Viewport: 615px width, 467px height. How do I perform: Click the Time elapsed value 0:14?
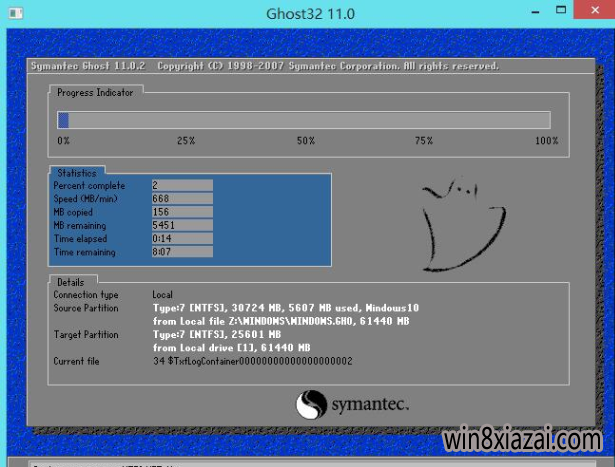(182, 238)
